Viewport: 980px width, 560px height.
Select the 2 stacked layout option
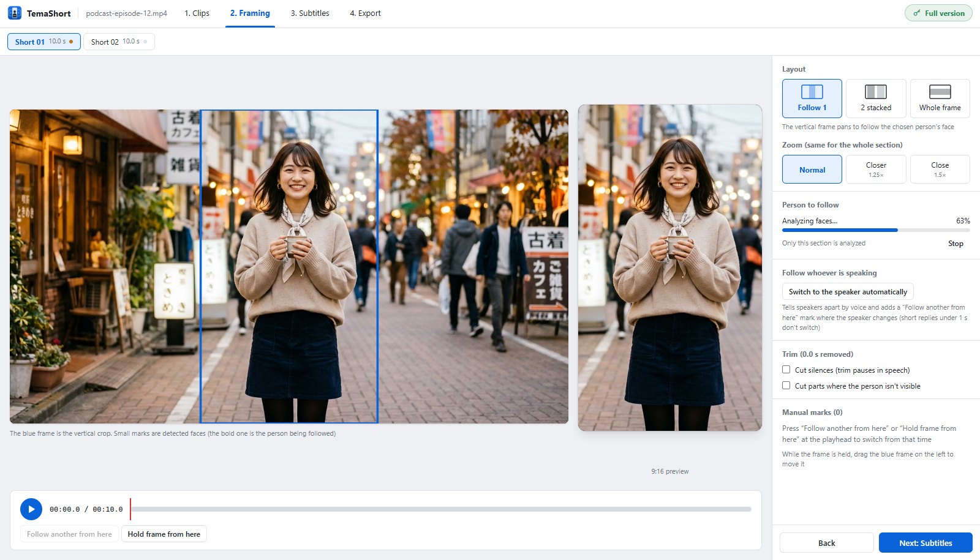click(x=876, y=99)
